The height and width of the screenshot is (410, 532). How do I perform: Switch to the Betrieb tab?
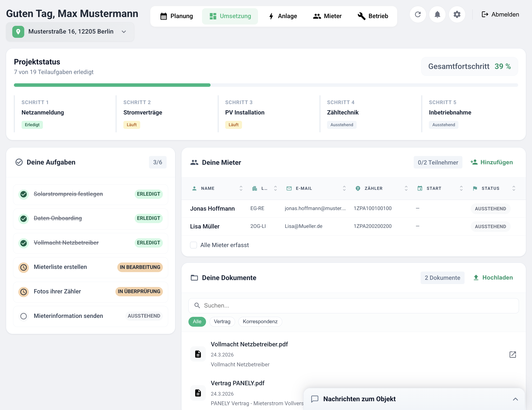point(373,16)
